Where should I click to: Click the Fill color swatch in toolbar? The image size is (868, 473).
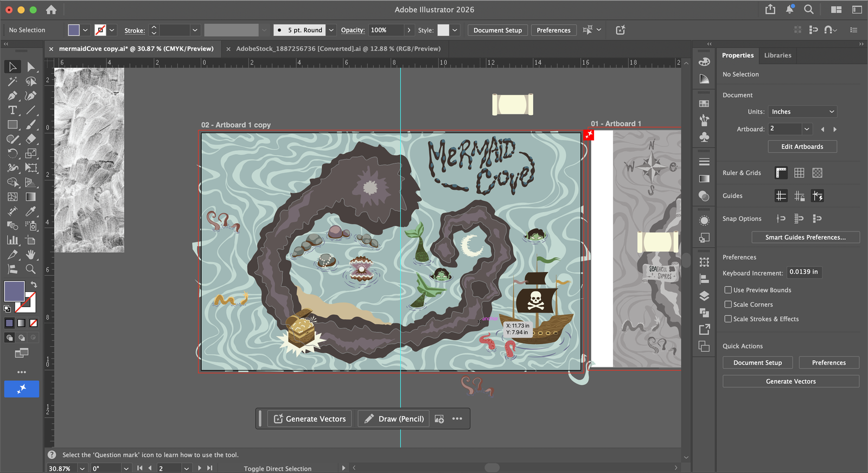(14, 291)
